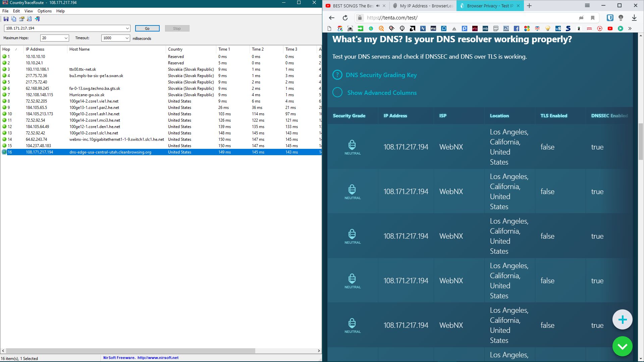Open the green arrow bookmark icon
This screenshot has height=362, width=644.
(361, 28)
